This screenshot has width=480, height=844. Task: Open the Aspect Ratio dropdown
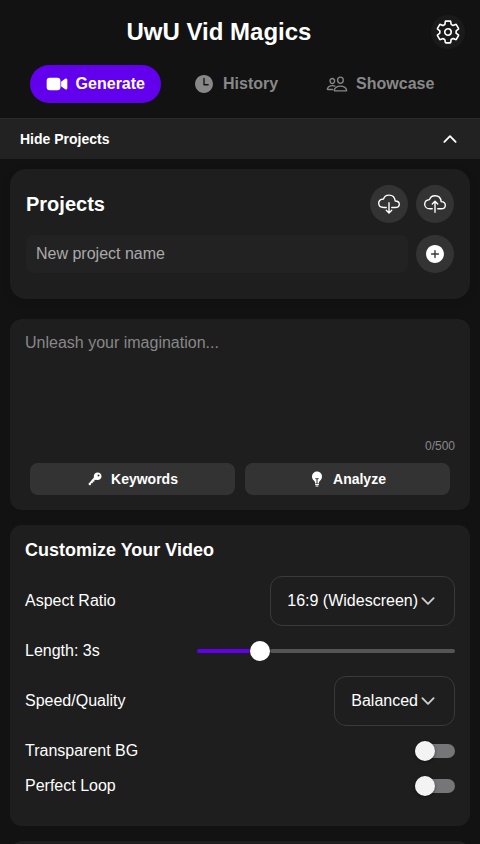(362, 601)
